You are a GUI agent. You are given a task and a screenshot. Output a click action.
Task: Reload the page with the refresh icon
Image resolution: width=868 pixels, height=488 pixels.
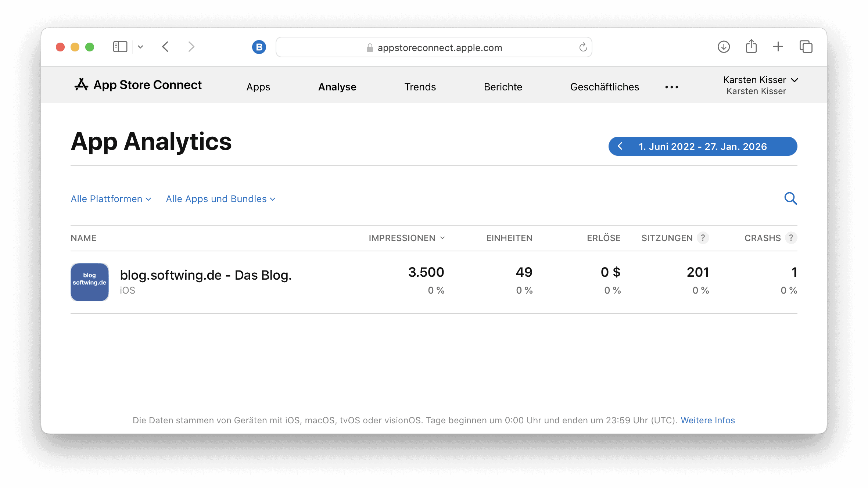pyautogui.click(x=582, y=47)
